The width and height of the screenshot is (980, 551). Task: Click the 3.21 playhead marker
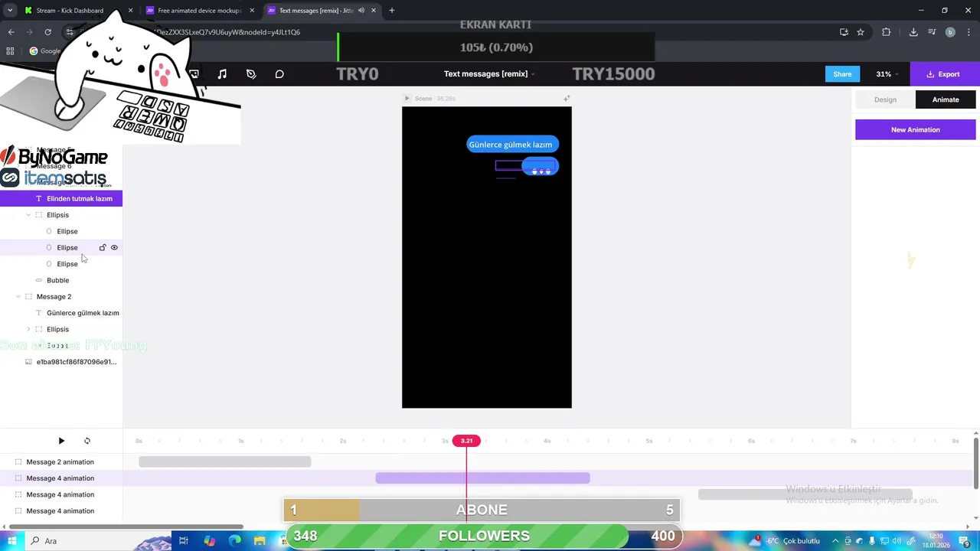[x=466, y=441]
